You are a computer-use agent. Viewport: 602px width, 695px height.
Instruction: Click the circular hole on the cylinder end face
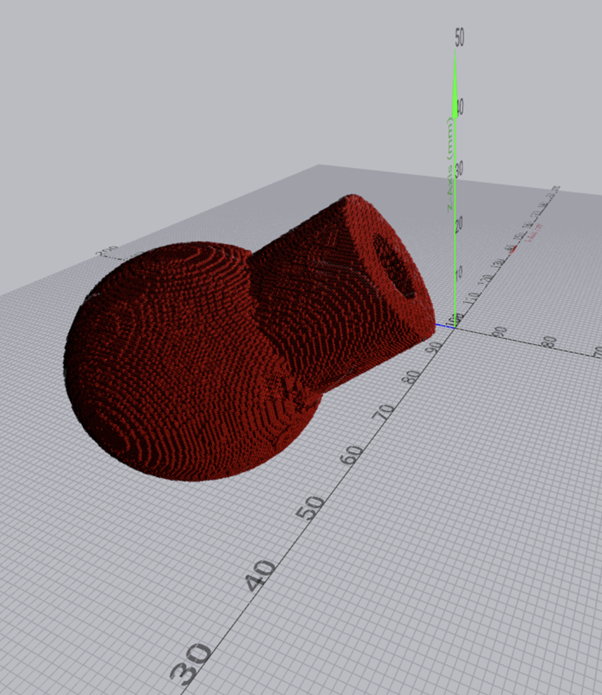(396, 267)
